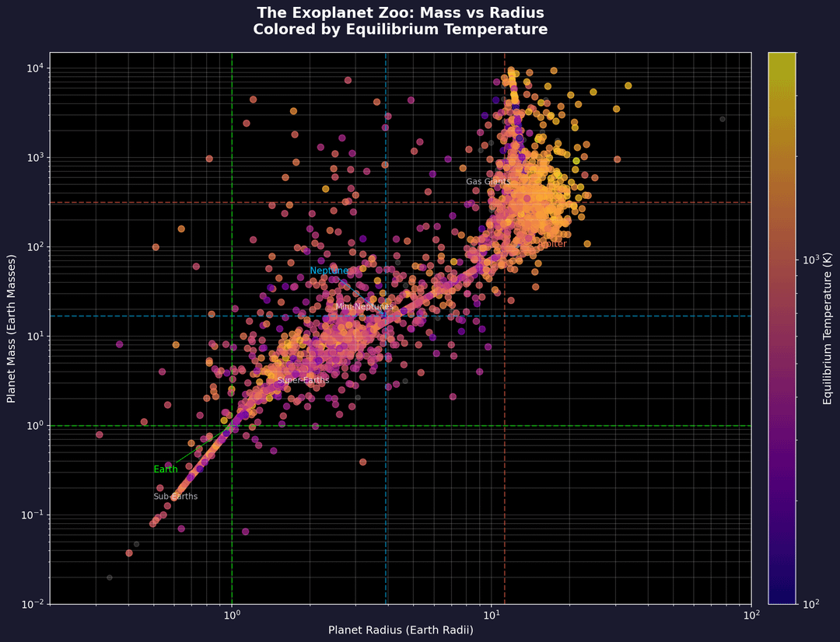Click the green Earth annotation label
840x642 pixels.
point(165,469)
